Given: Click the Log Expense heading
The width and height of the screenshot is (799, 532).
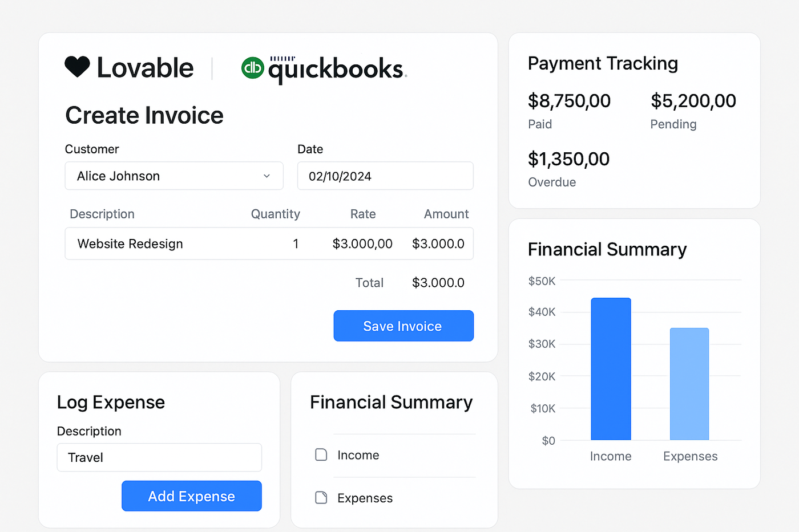Looking at the screenshot, I should click(x=111, y=402).
